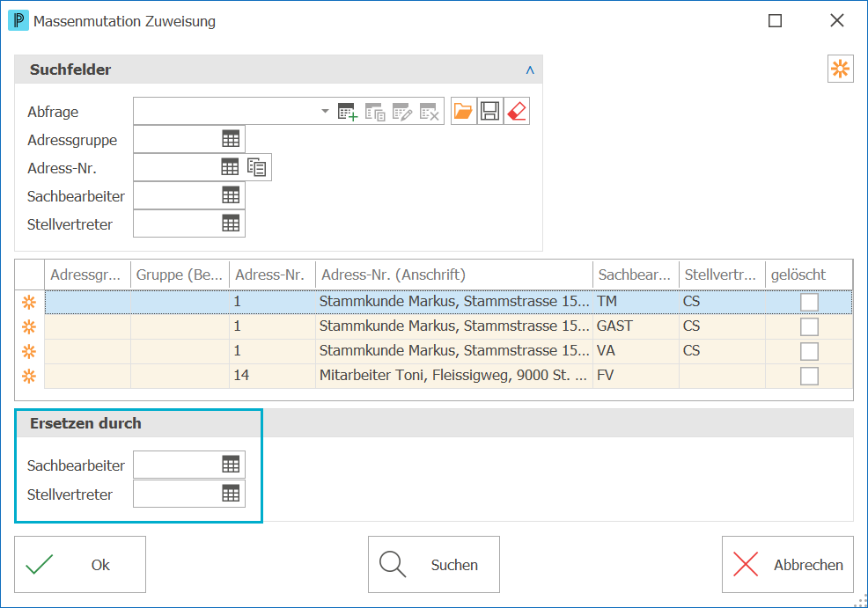This screenshot has width=868, height=608.
Task: Tick gelöscht checkbox in the TM row
Action: click(x=809, y=302)
